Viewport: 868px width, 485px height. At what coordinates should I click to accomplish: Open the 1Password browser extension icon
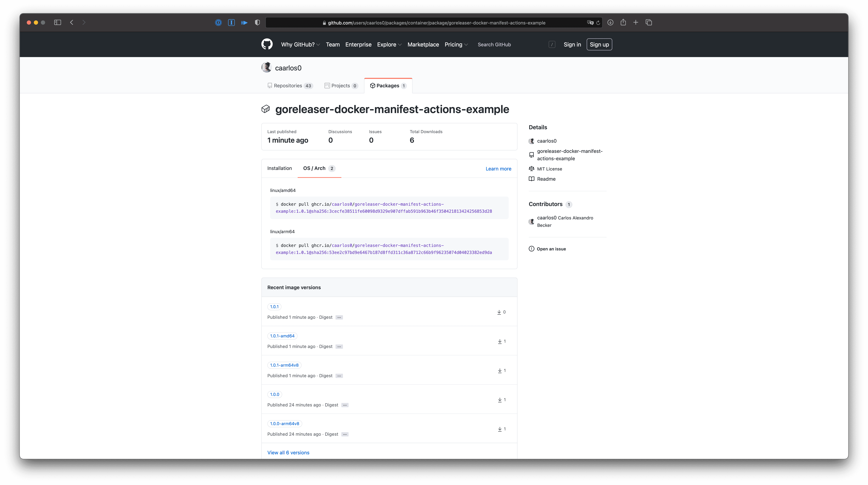pos(219,22)
